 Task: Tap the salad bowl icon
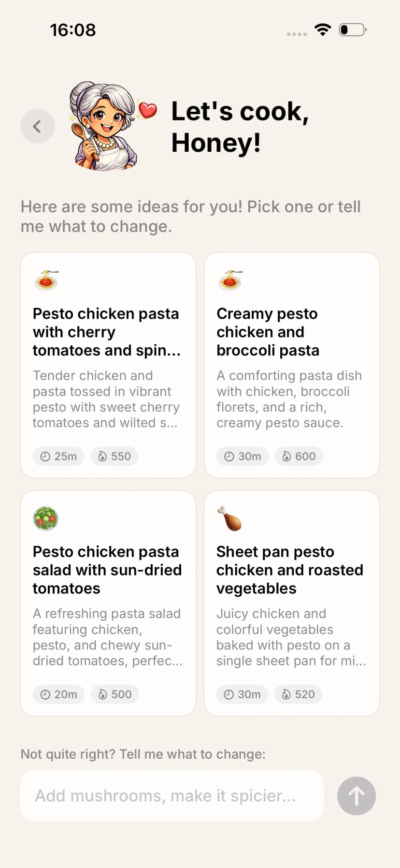pyautogui.click(x=46, y=518)
